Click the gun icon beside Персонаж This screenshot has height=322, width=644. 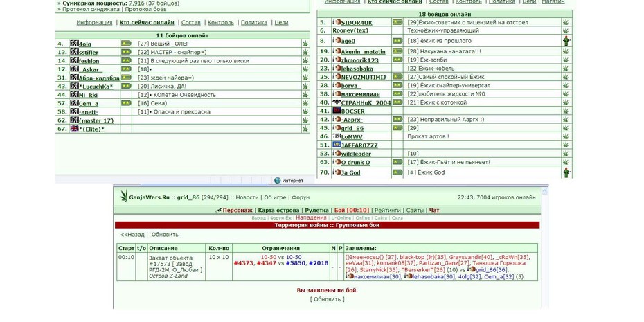tap(219, 211)
